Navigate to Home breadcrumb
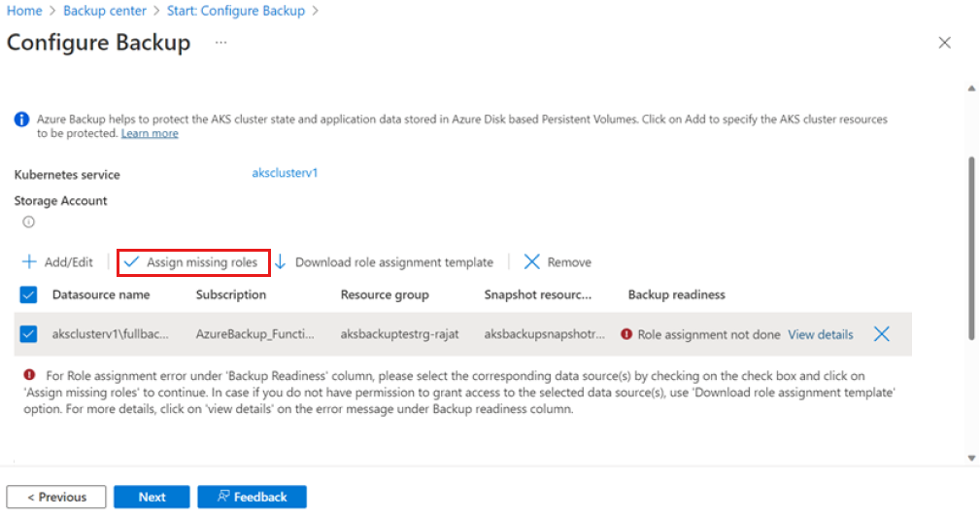 23,11
